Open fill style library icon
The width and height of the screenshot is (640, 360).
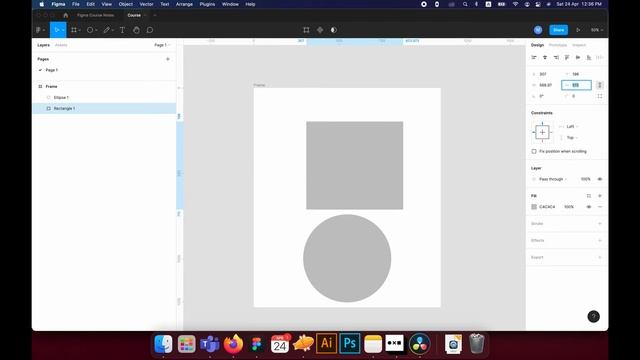pos(589,196)
